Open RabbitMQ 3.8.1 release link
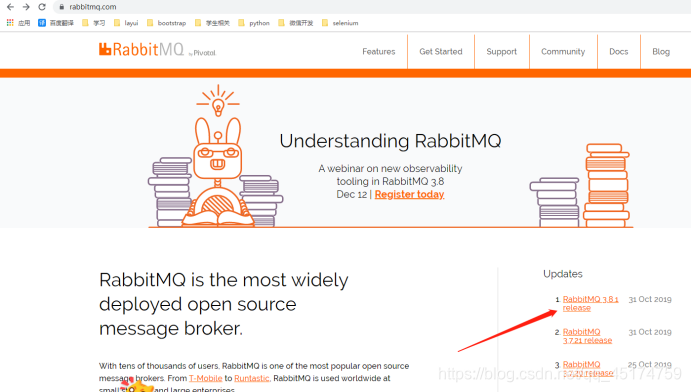The width and height of the screenshot is (691, 392). [590, 303]
